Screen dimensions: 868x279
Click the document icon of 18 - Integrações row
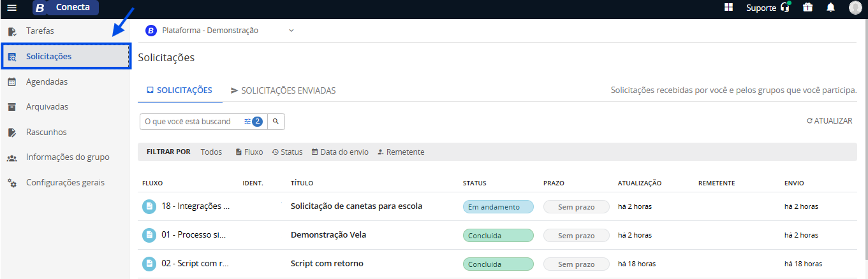pos(149,206)
